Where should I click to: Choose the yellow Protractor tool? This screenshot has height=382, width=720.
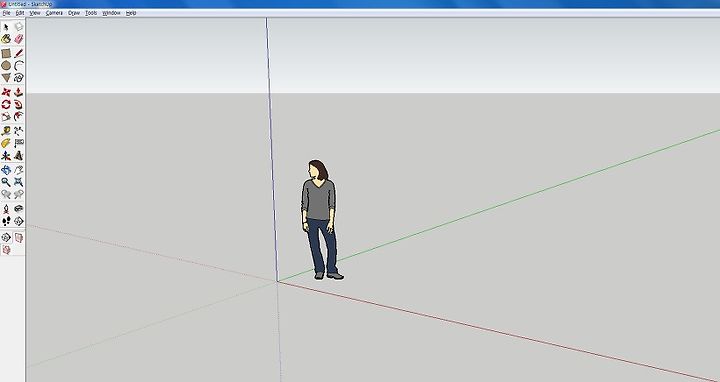tap(6, 143)
